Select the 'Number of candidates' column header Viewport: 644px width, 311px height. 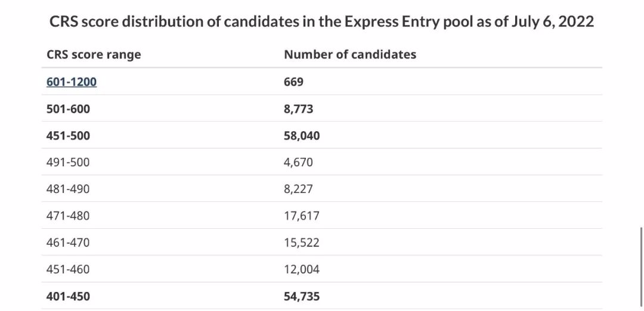350,54
